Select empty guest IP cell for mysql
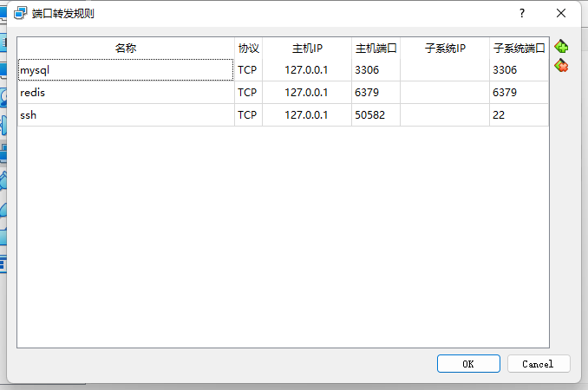 coord(445,70)
